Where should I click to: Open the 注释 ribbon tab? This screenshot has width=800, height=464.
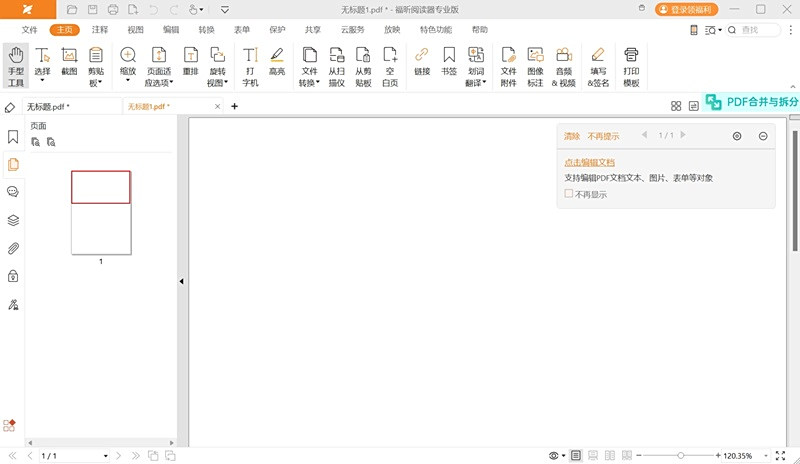100,30
